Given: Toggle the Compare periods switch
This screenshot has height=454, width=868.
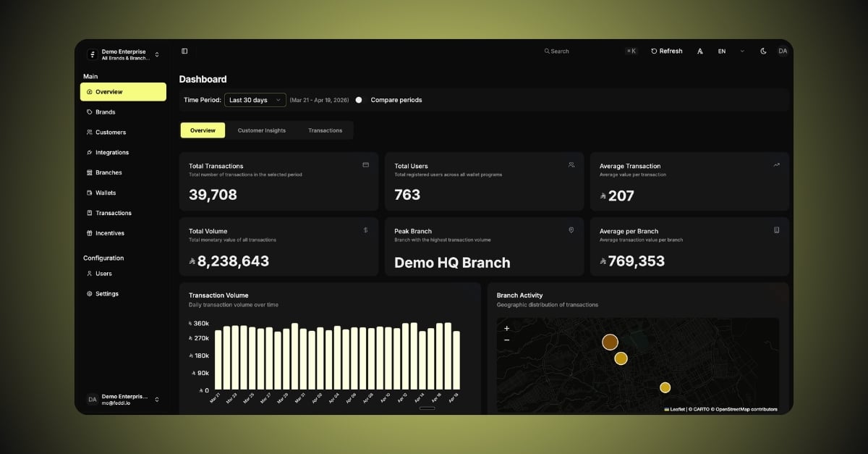Looking at the screenshot, I should pos(360,100).
